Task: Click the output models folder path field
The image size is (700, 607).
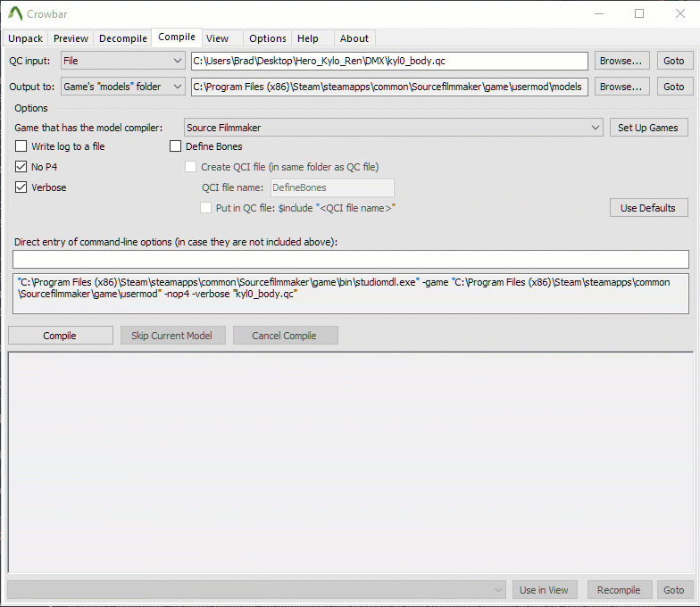Action: [x=389, y=87]
